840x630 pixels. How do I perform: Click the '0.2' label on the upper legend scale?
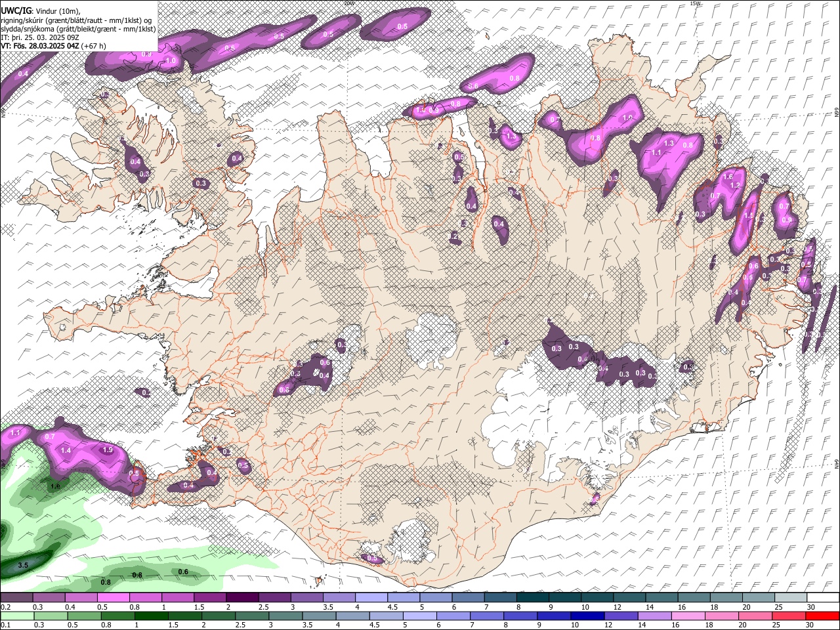pyautogui.click(x=5, y=607)
